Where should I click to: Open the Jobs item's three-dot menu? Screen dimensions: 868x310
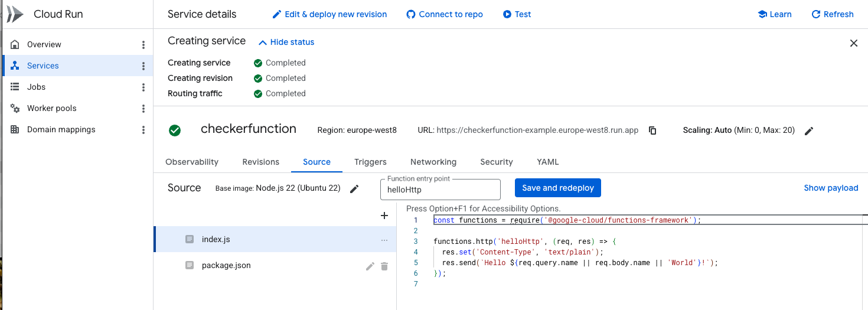click(143, 87)
